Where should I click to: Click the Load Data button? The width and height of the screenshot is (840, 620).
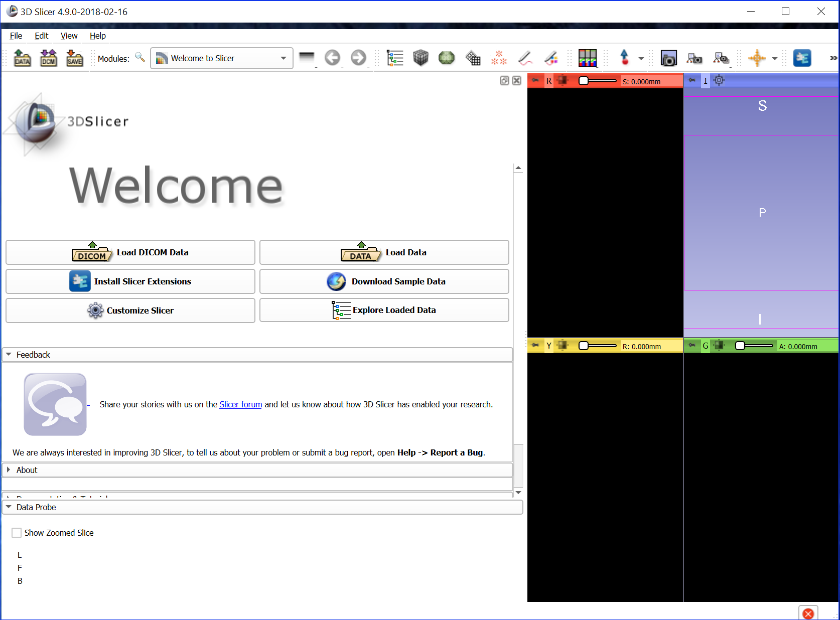pos(384,252)
